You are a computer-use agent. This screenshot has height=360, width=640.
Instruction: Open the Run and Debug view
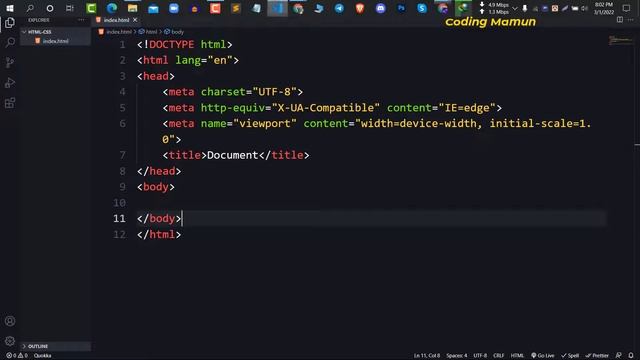10,83
